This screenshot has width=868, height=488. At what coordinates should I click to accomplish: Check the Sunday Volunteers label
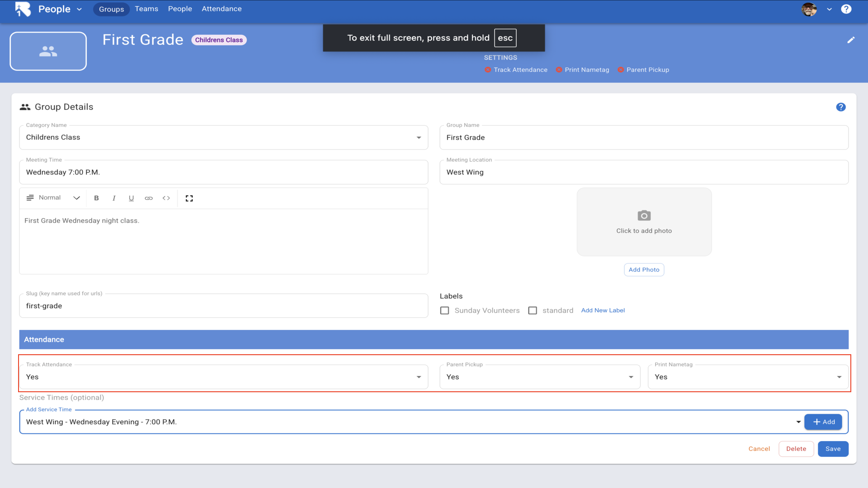pos(445,310)
